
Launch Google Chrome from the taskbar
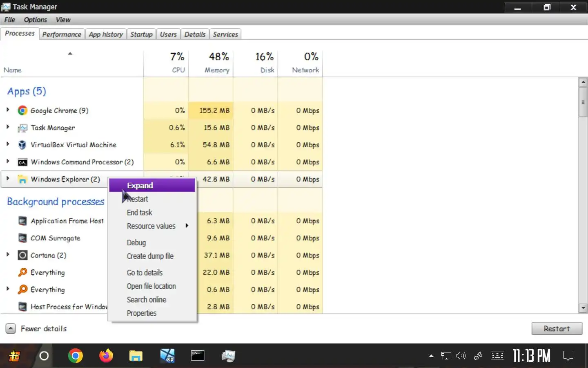point(76,356)
